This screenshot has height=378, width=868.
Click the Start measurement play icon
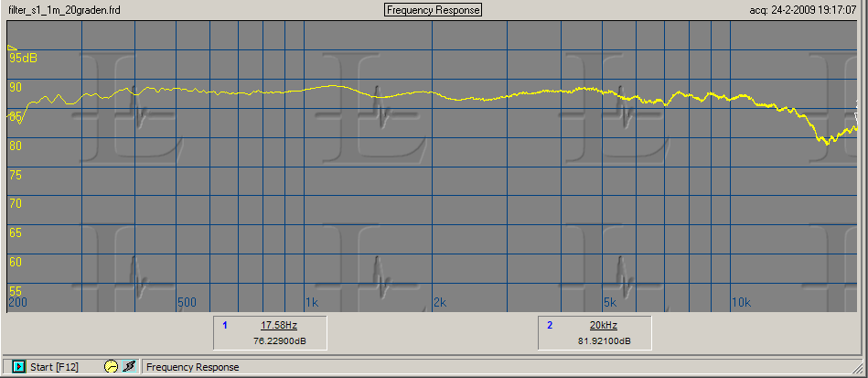(x=19, y=366)
